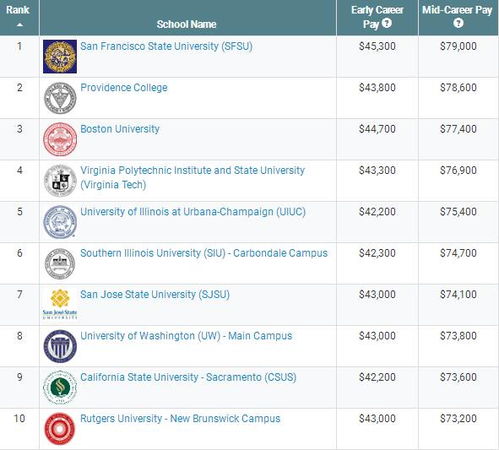Open the Virginia Tech school link
This screenshot has height=450, width=499.
coord(193,177)
